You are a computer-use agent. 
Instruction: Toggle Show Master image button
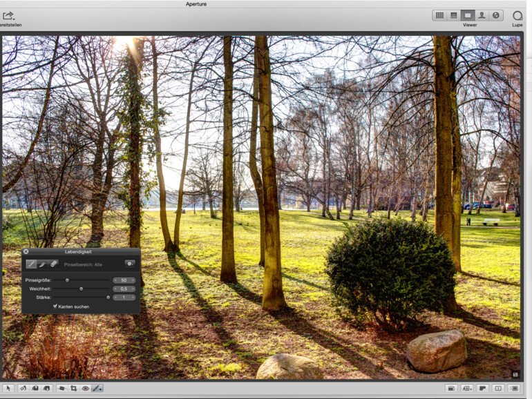(451, 388)
